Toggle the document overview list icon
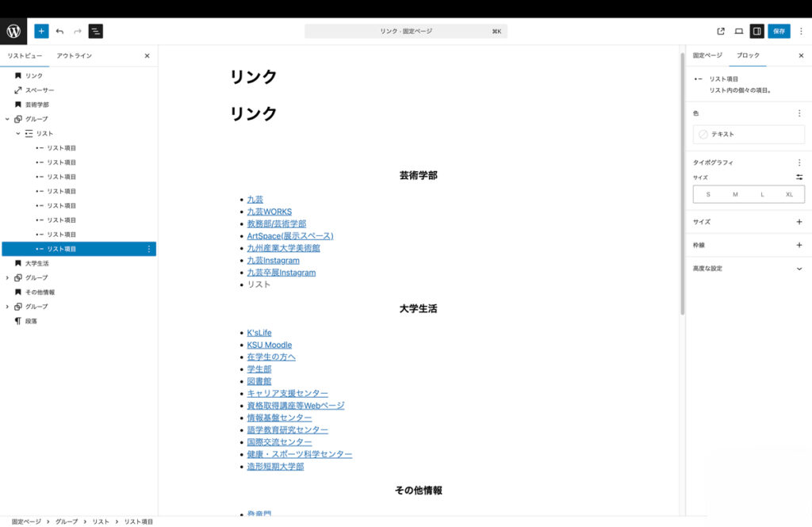The width and height of the screenshot is (812, 527). (x=95, y=31)
